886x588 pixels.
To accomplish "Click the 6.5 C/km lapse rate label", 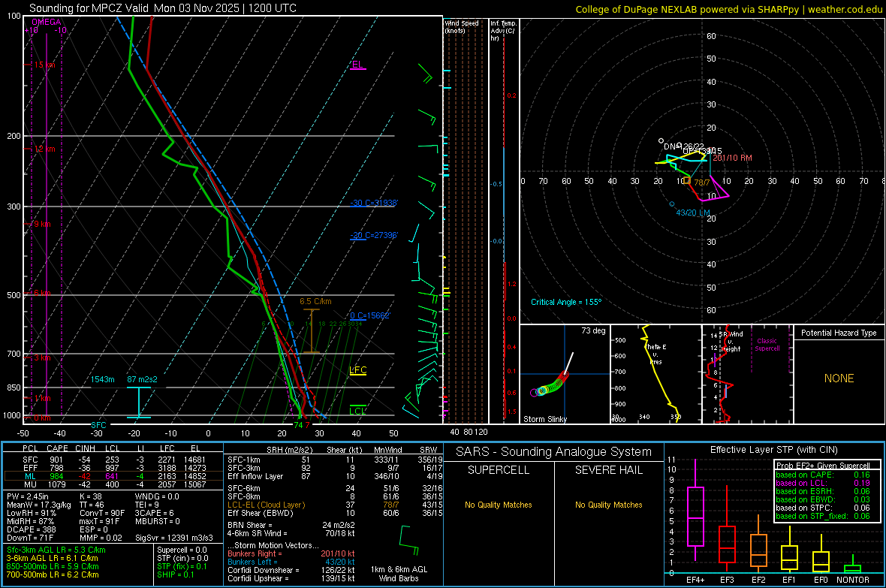I will pyautogui.click(x=315, y=301).
